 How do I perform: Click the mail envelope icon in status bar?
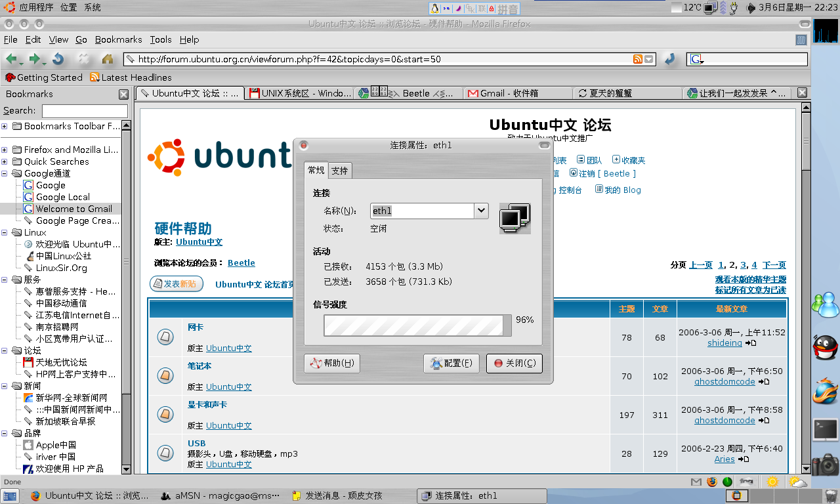(x=696, y=482)
